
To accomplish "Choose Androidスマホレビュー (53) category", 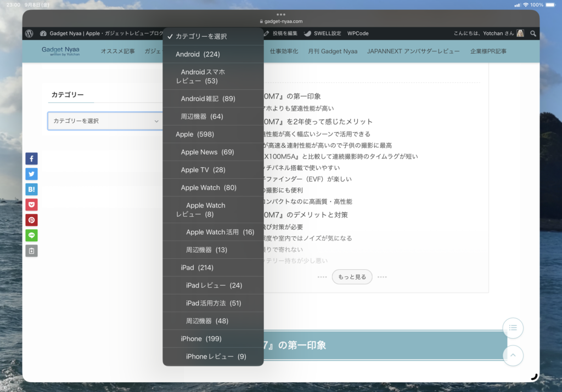I will pyautogui.click(x=213, y=76).
